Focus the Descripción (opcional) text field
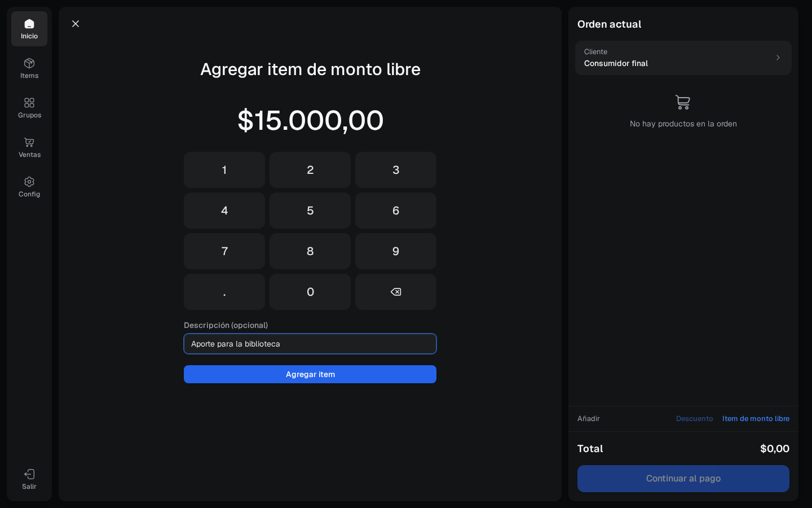This screenshot has width=812, height=508. click(310, 344)
